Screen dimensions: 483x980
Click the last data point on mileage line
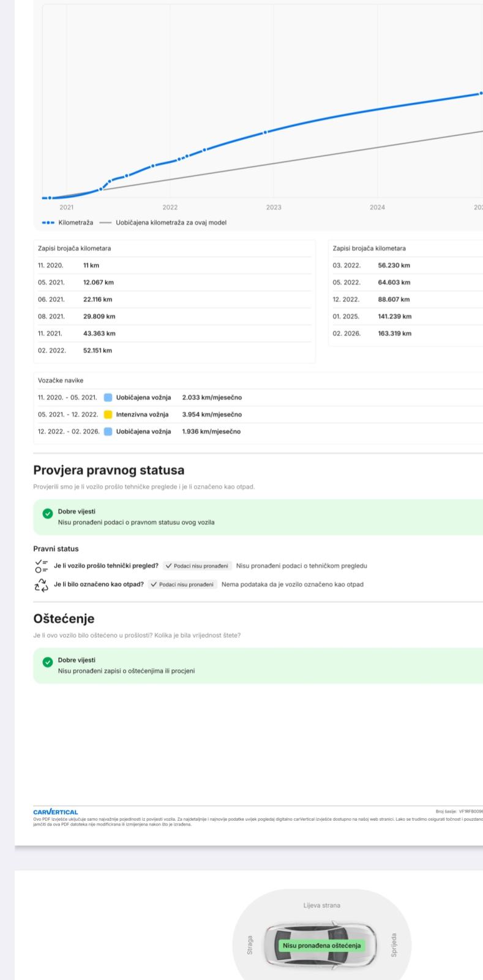(481, 93)
